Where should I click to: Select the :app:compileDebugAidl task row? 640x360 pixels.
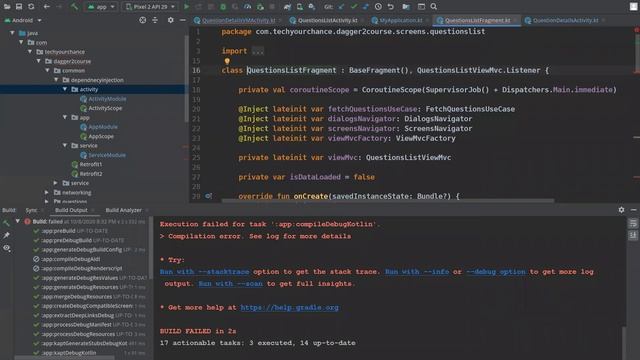[x=71, y=259]
